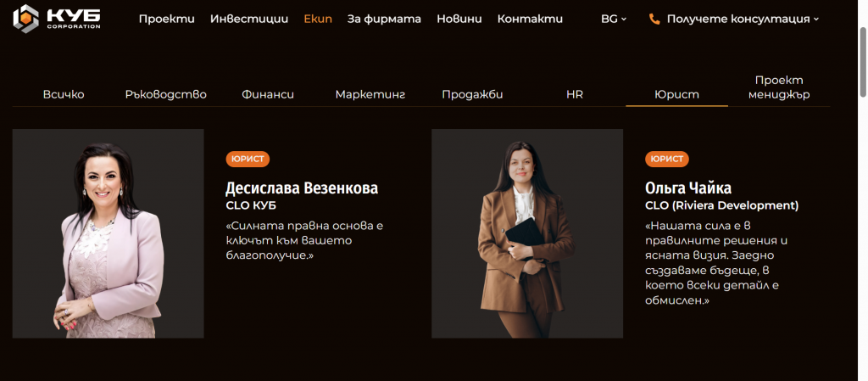Open the Проект мениджър tab
The height and width of the screenshot is (381, 868).
pyautogui.click(x=779, y=87)
